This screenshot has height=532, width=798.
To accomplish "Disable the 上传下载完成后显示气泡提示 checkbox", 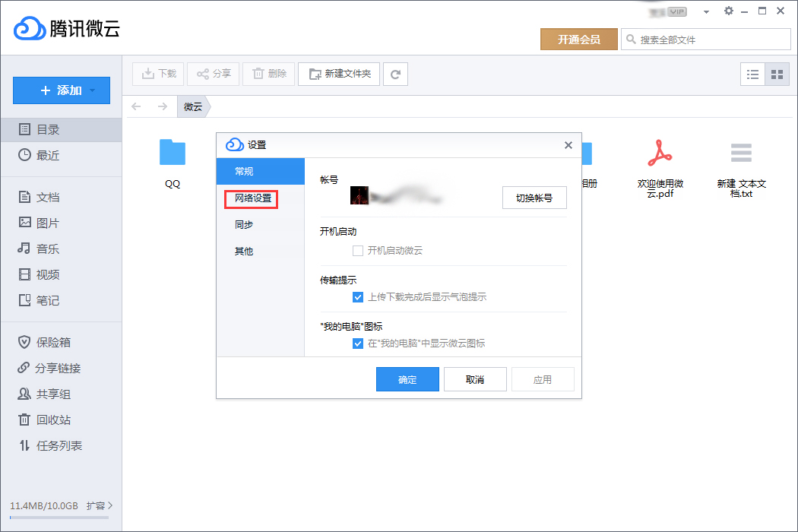I will pyautogui.click(x=357, y=297).
